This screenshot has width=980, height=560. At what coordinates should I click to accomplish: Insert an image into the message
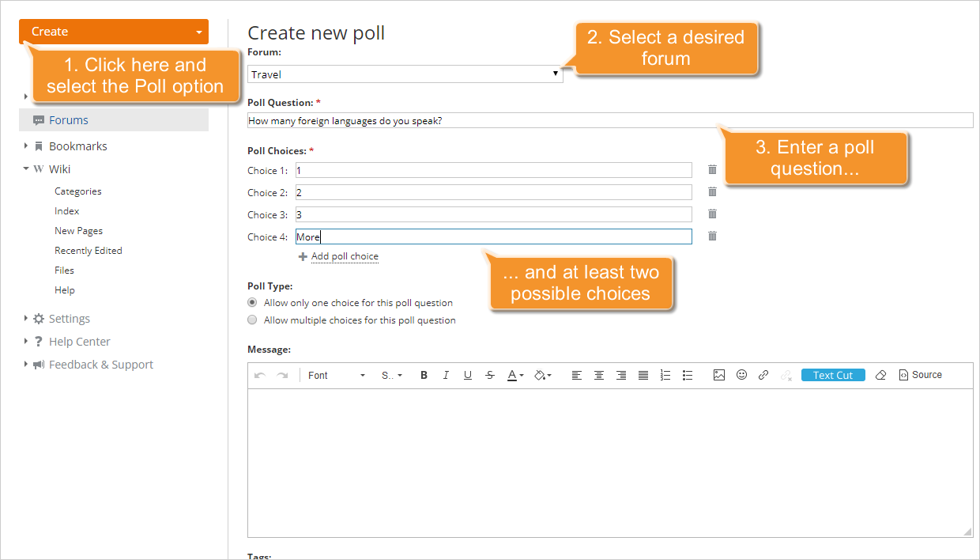[719, 374]
